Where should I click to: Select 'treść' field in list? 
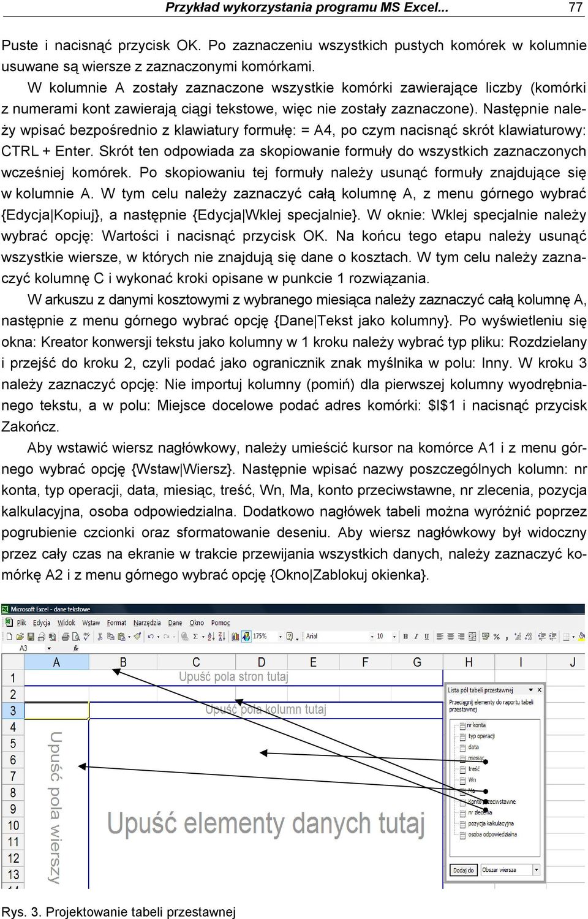point(474,769)
